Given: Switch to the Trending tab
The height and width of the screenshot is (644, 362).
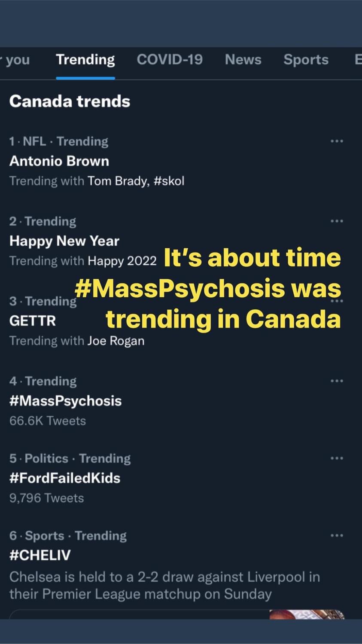Looking at the screenshot, I should pos(85,60).
